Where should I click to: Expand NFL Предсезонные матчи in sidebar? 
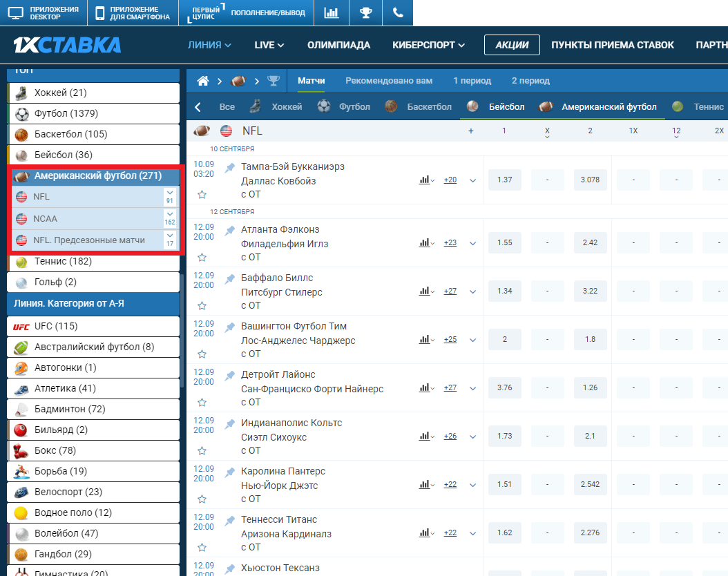170,240
